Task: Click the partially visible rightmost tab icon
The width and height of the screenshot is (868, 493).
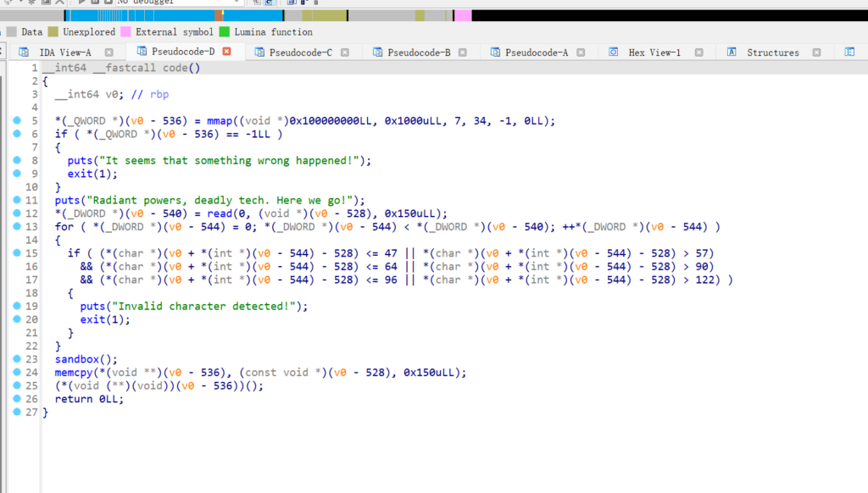Action: pos(849,53)
